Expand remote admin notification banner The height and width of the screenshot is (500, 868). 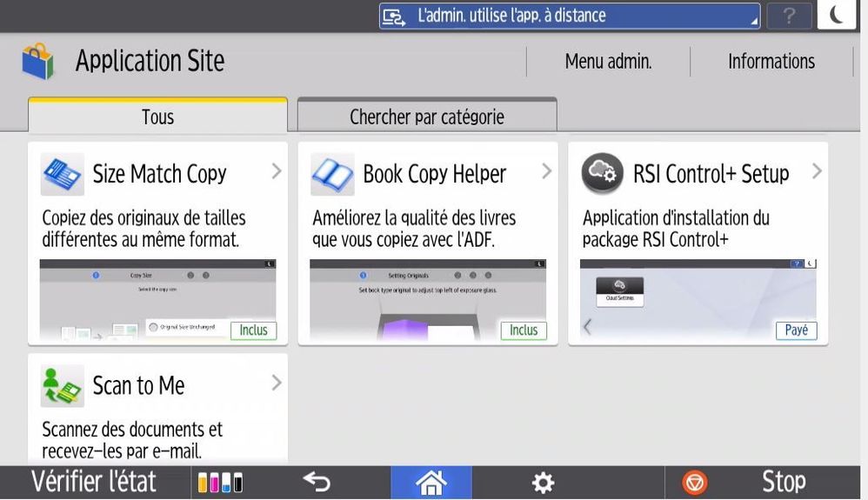570,16
